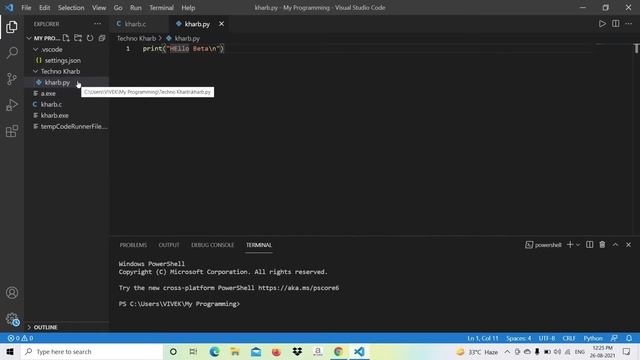Kill the terminal with trash icon
This screenshot has height=360, width=640.
[602, 244]
